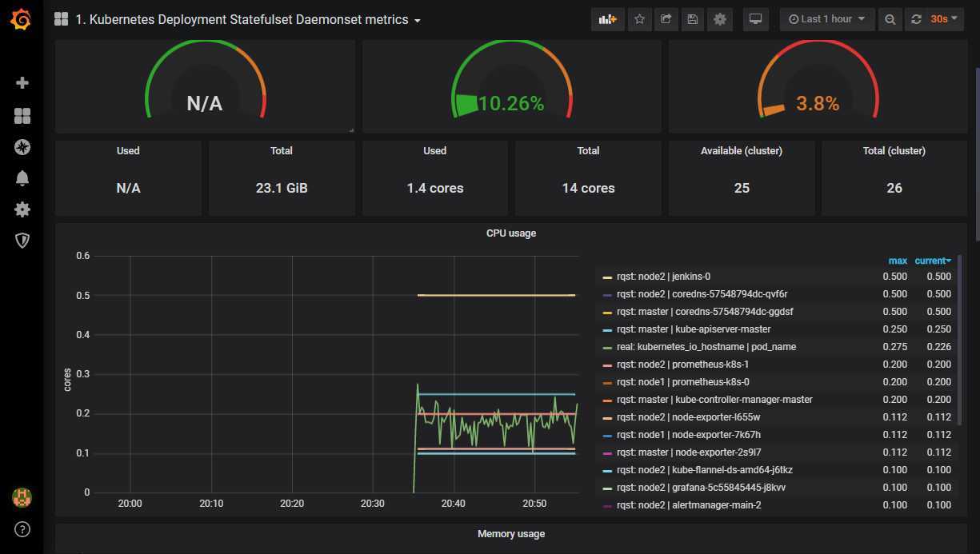Viewport: 980px width, 554px height.
Task: Click the kube-apiserver-master series color swatch
Action: [x=607, y=329]
